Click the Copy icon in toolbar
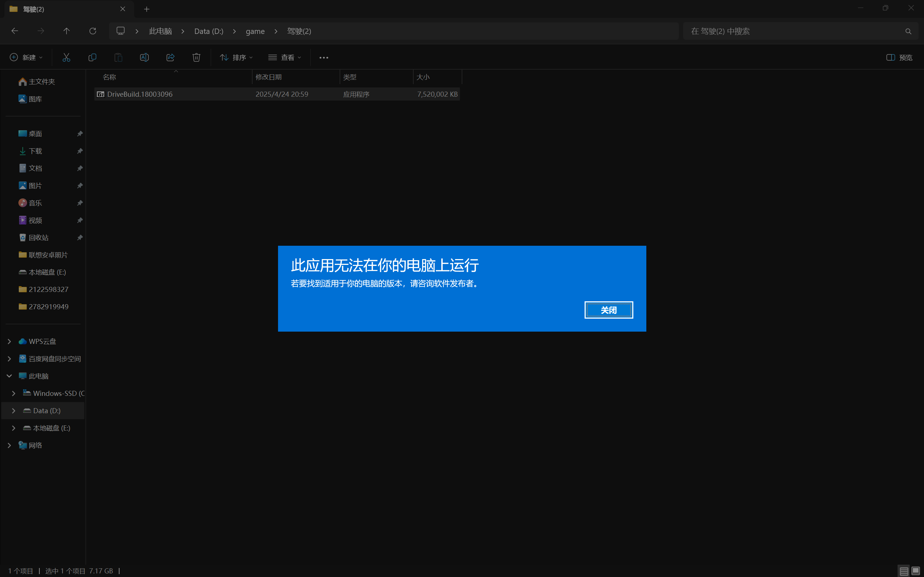Viewport: 924px width, 577px height. pyautogui.click(x=92, y=57)
